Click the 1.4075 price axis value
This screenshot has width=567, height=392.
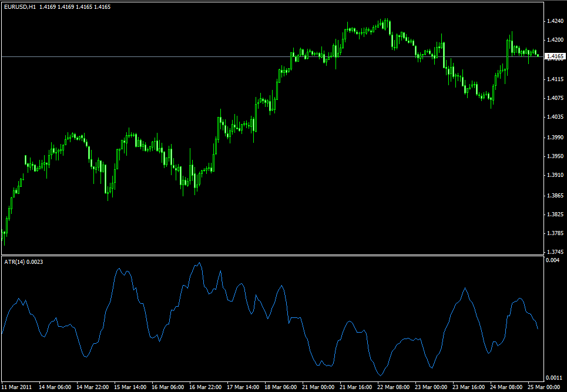click(x=555, y=98)
